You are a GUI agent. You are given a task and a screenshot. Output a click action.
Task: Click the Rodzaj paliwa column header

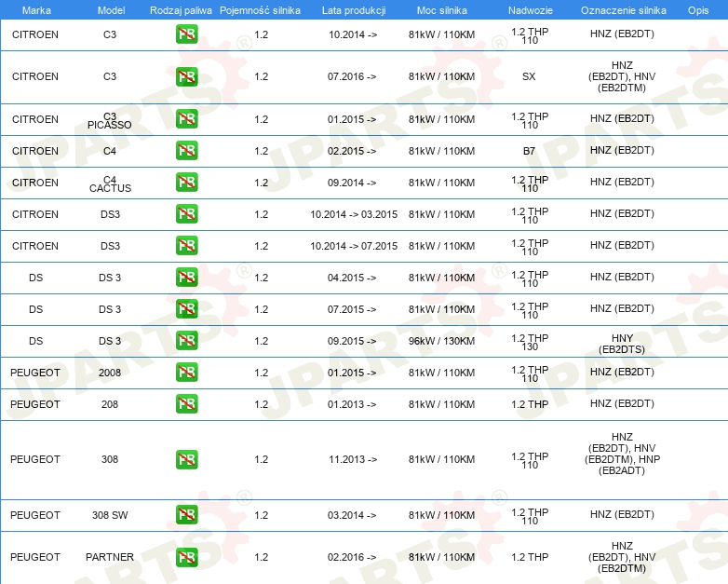[181, 10]
